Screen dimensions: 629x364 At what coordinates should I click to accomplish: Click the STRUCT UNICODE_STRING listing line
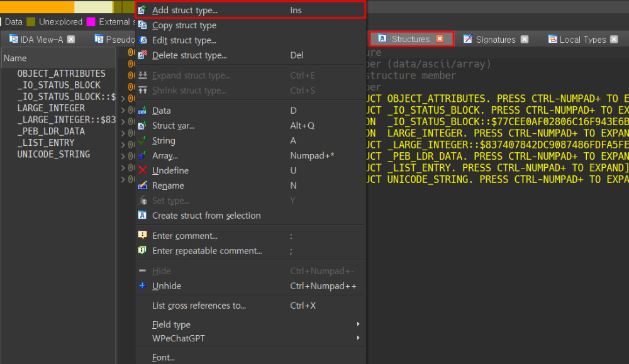(498, 179)
